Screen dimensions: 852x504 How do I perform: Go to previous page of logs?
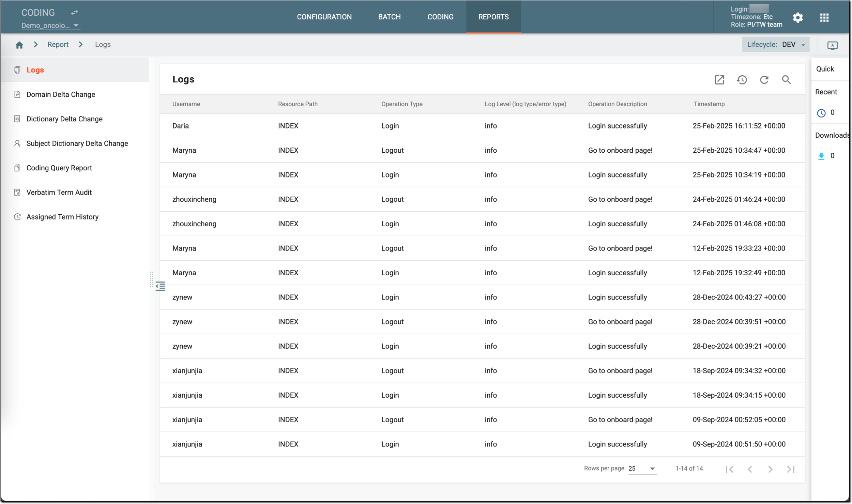(x=750, y=469)
